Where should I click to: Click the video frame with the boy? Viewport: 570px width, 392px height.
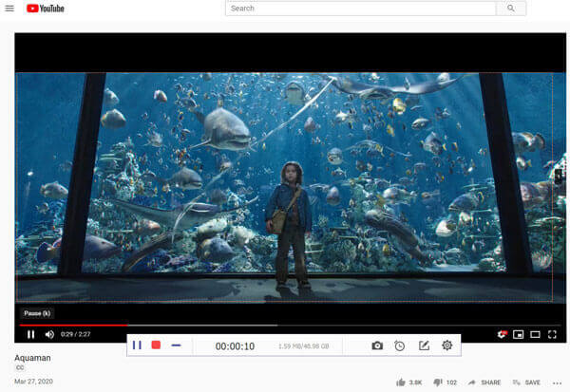point(290,187)
